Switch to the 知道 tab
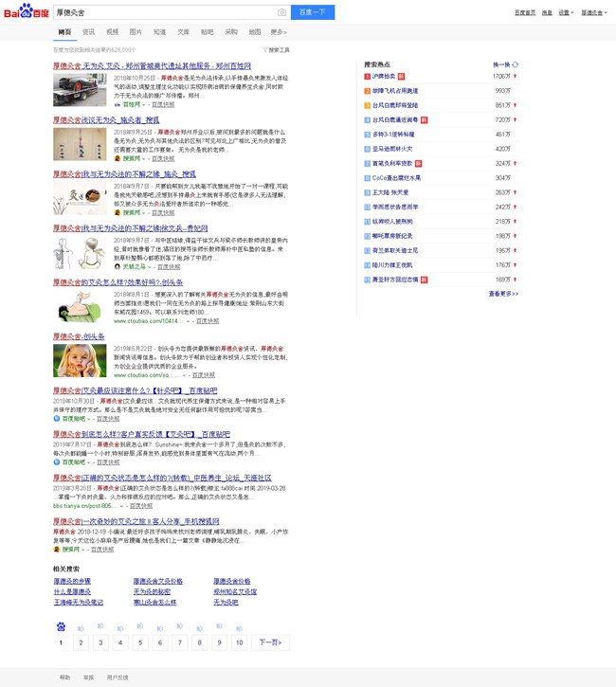This screenshot has height=687, width=616. pos(159,32)
